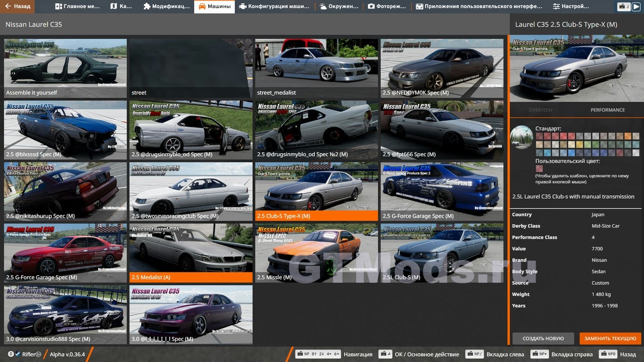Image resolution: width=644 pixels, height=362 pixels.
Task: Select the street_medalist configuration
Action: click(316, 68)
